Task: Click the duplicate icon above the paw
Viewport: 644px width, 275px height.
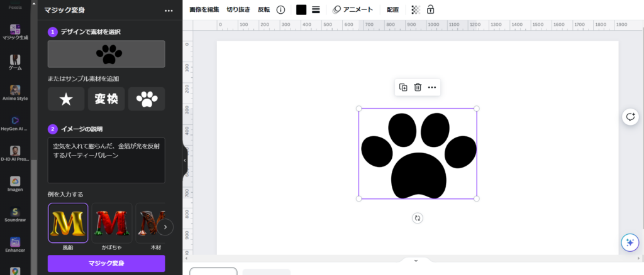Action: (x=403, y=87)
